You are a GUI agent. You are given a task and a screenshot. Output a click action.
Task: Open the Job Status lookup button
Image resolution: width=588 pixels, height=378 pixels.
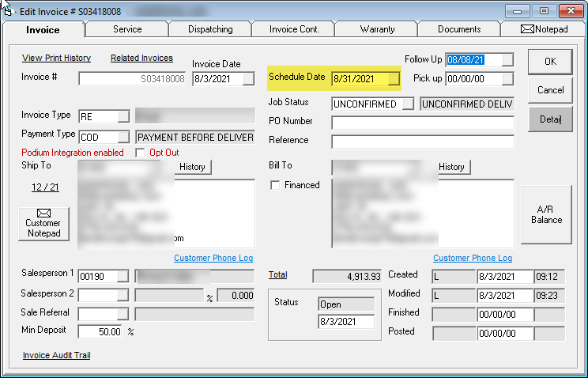pos(408,104)
